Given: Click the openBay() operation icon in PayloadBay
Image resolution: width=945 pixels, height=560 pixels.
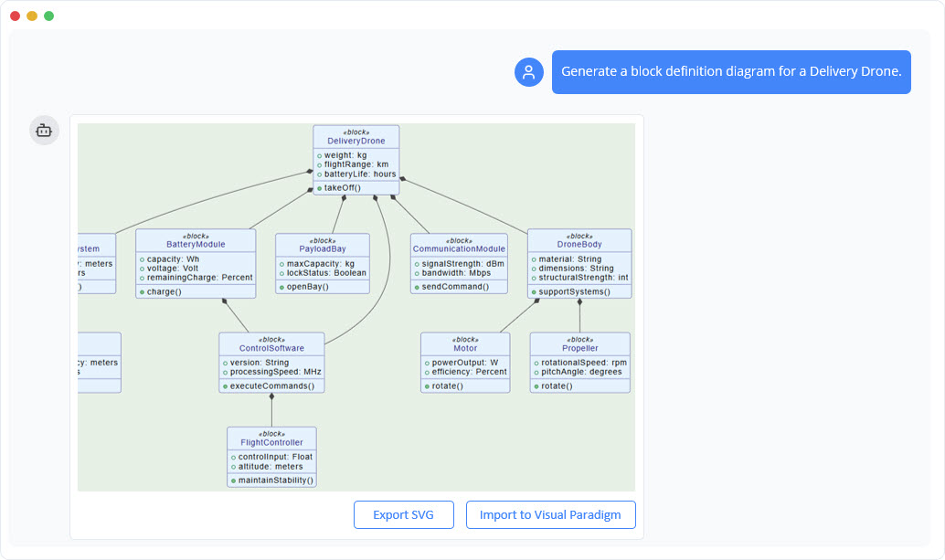Looking at the screenshot, I should [x=282, y=285].
